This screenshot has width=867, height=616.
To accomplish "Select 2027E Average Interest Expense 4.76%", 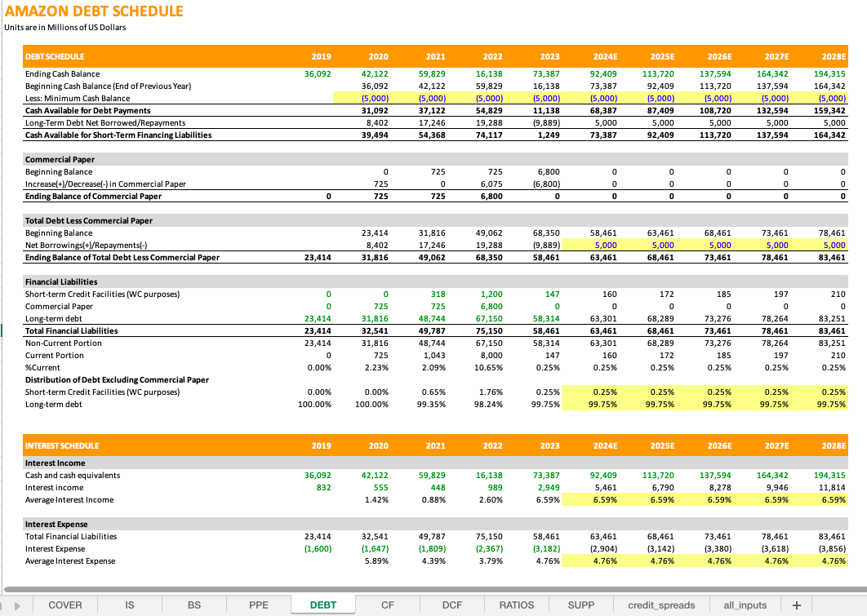I will pyautogui.click(x=776, y=561).
